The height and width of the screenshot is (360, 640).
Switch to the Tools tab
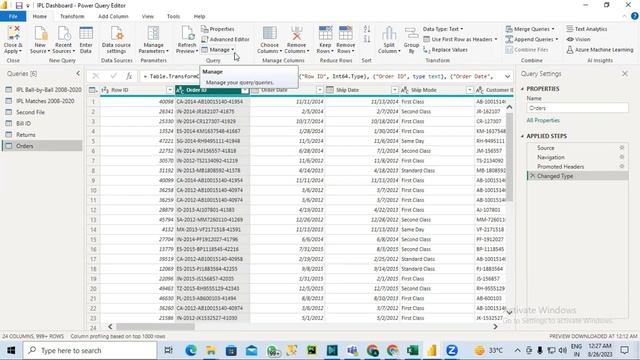[x=173, y=16]
